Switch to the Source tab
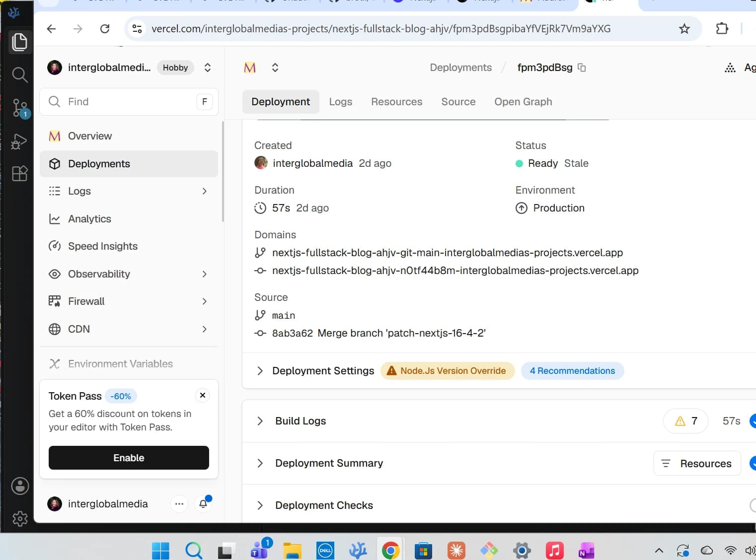This screenshot has width=756, height=560. (458, 102)
